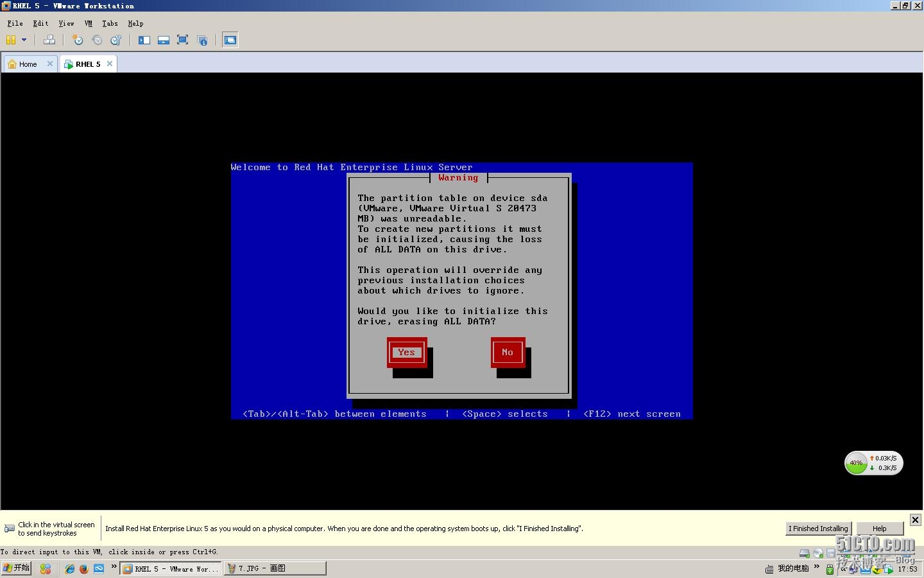Screen dimensions: 924x578
Task: Take a snapshot with the clock-star icon
Action: [x=78, y=40]
